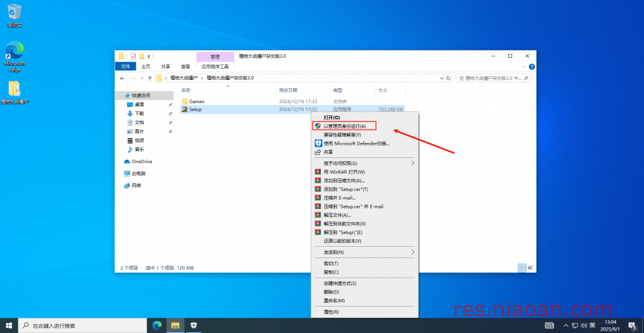Open Microsoft Edge from taskbar
Image resolution: width=644 pixels, height=333 pixels.
(x=157, y=325)
